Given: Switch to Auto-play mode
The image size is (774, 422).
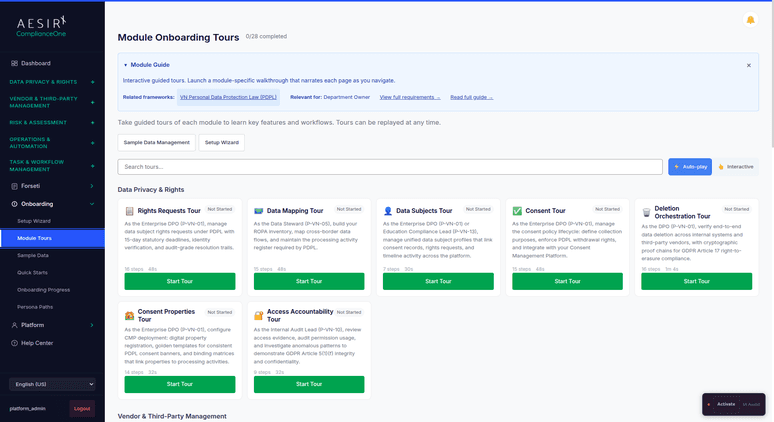Looking at the screenshot, I should point(690,167).
